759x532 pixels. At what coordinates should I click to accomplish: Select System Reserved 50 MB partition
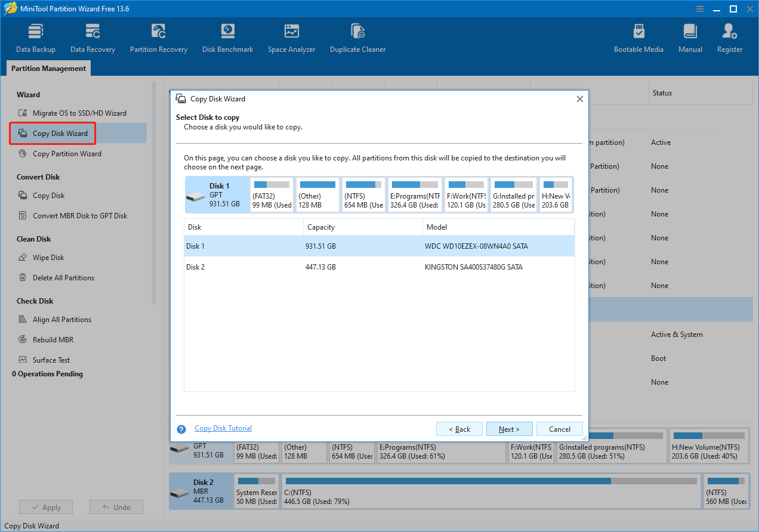point(256,491)
